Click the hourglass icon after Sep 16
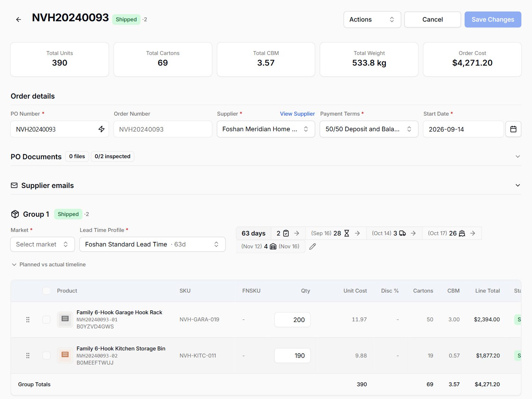Screen dimensions: 532x399 click(347, 233)
